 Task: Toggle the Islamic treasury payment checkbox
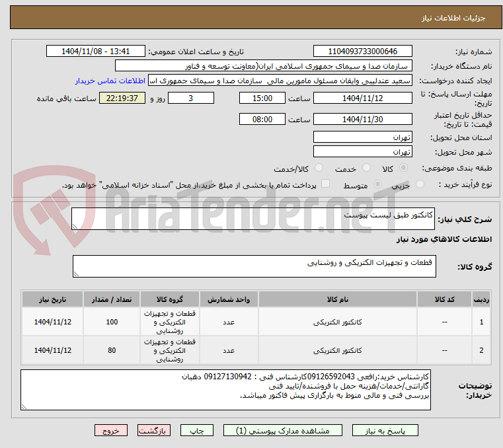(x=325, y=184)
